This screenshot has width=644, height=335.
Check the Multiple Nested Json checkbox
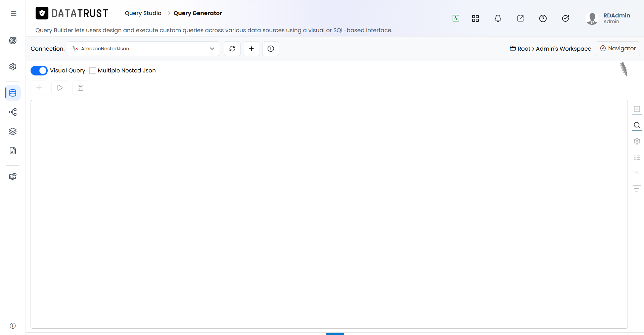pyautogui.click(x=93, y=70)
